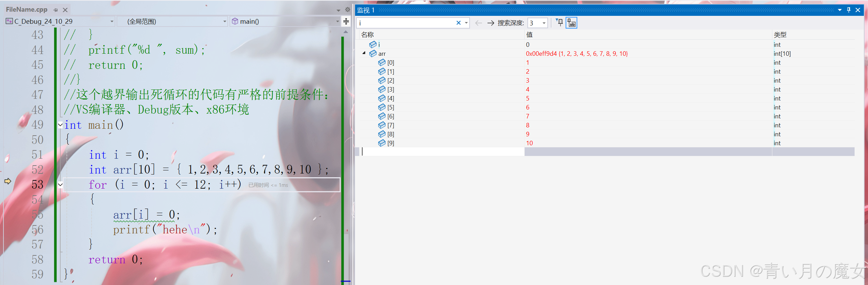Collapse the arr watch entry

coord(364,53)
